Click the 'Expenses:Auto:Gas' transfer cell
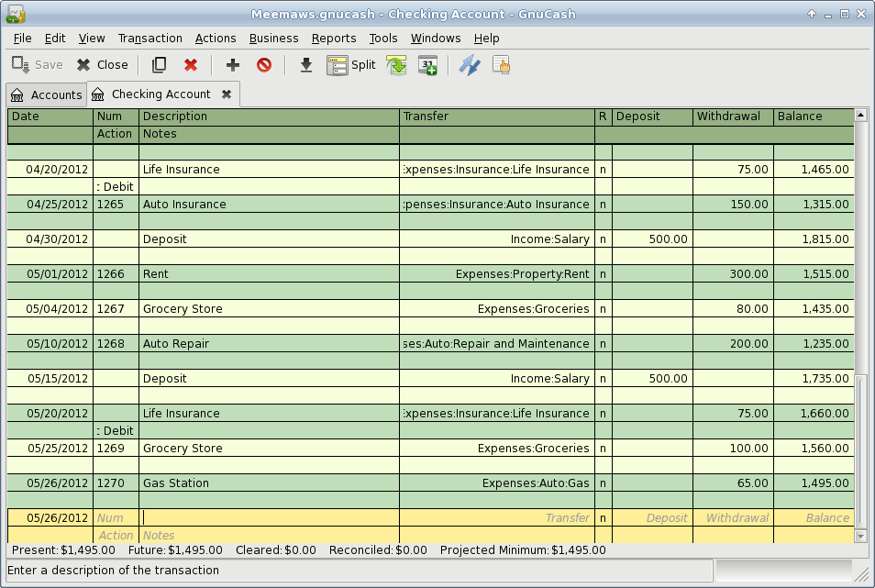This screenshot has width=875, height=588. (497, 483)
